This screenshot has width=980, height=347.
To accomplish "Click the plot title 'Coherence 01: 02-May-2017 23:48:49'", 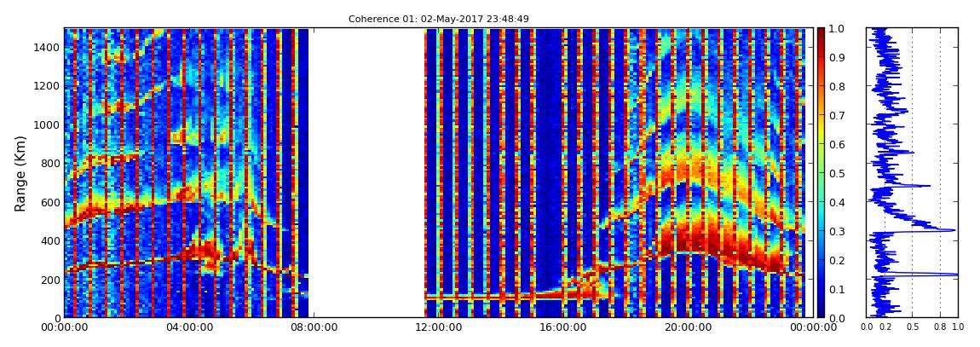I will click(x=439, y=19).
